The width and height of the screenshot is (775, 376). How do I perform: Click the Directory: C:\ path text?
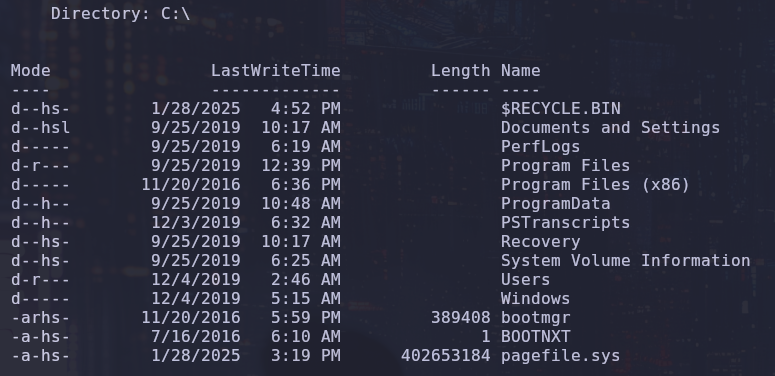click(120, 14)
